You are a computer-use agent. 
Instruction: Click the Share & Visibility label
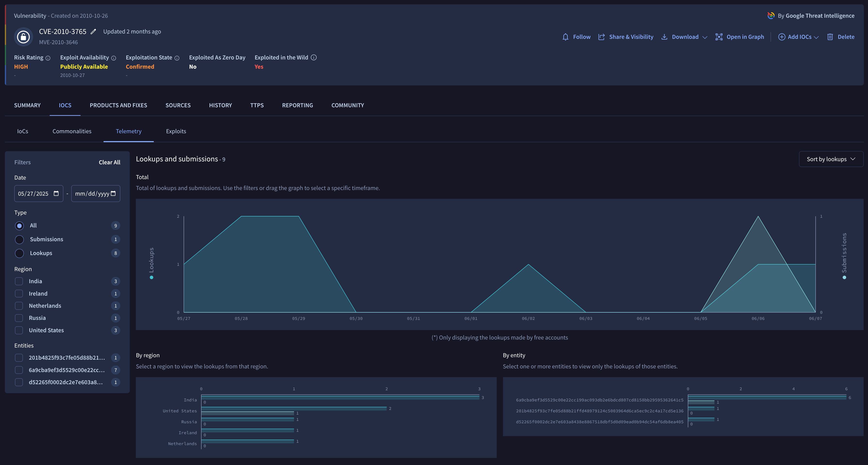click(x=631, y=37)
